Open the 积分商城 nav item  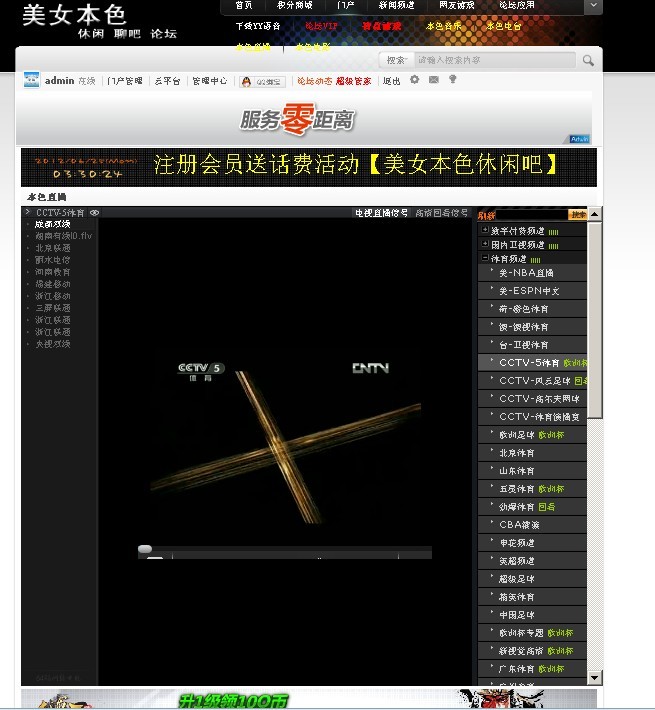295,5
